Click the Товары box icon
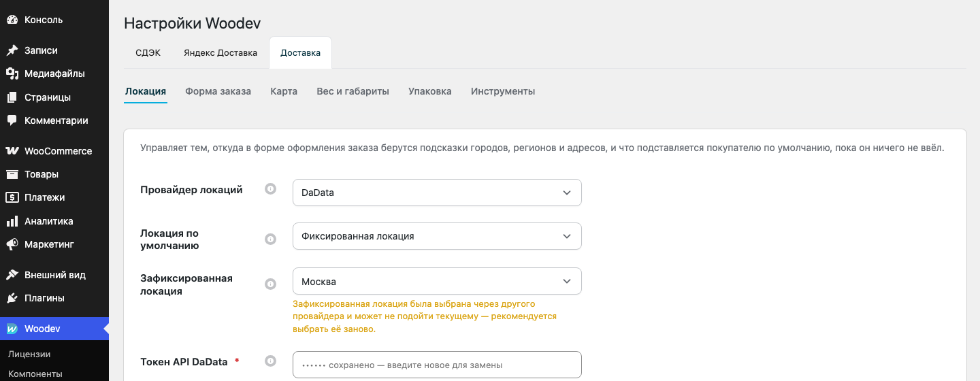This screenshot has width=980, height=381. (x=12, y=174)
